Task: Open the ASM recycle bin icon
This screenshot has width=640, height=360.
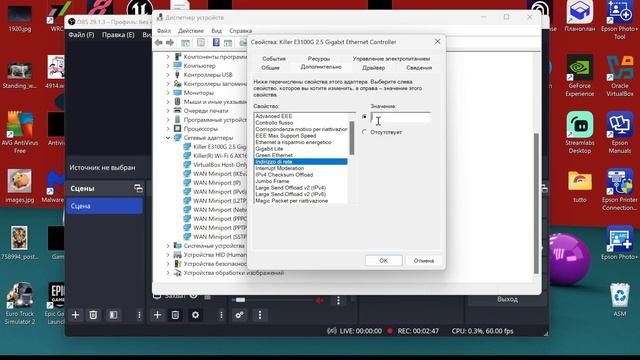Action: pyautogui.click(x=620, y=300)
